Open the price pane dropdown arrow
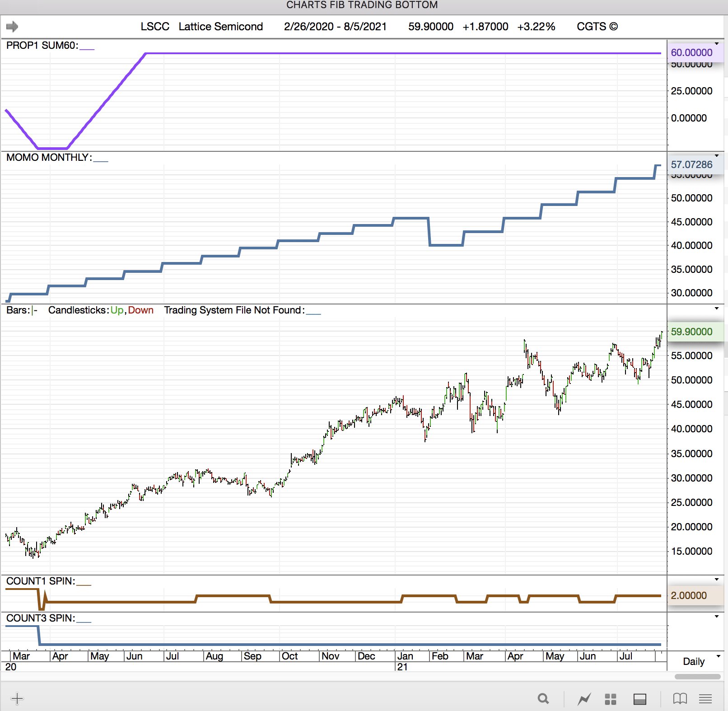The image size is (728, 711). [x=717, y=309]
